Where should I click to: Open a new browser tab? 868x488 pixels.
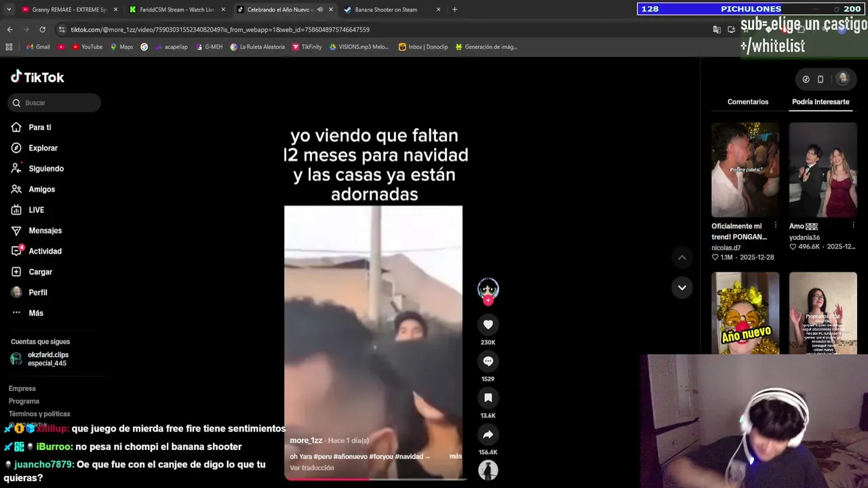pos(454,9)
